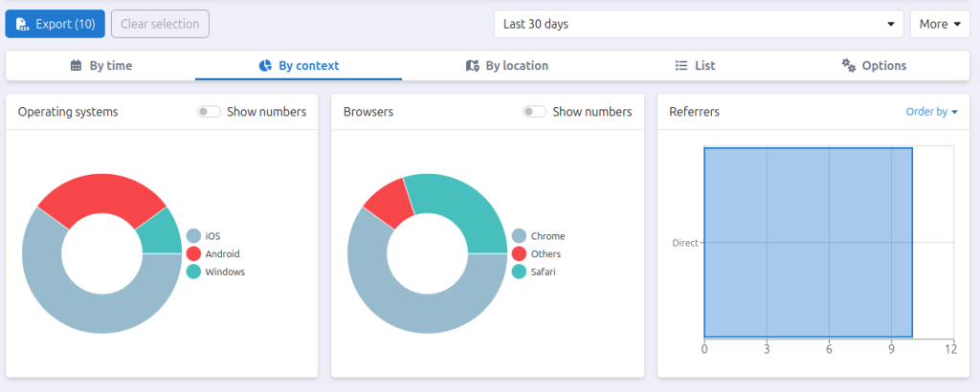The width and height of the screenshot is (980, 392).
Task: Click the calendar icon beside By time
Action: point(77,66)
